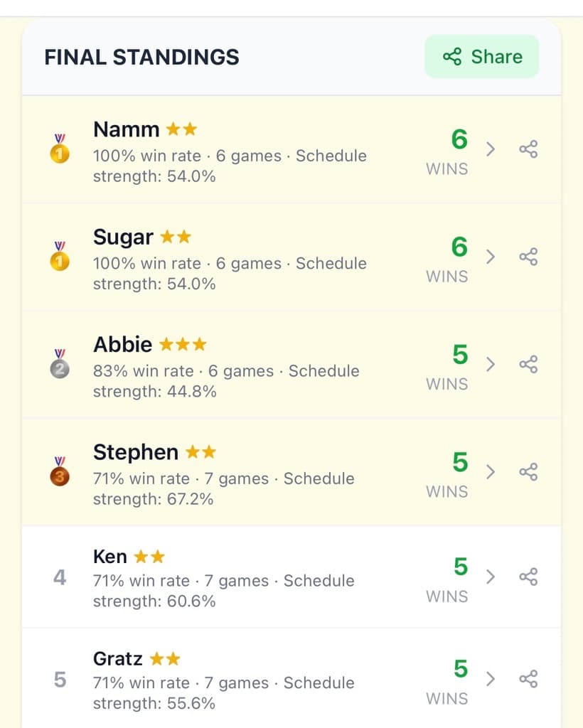The image size is (583, 728).
Task: Expand Stephen's details chevron
Action: point(491,472)
